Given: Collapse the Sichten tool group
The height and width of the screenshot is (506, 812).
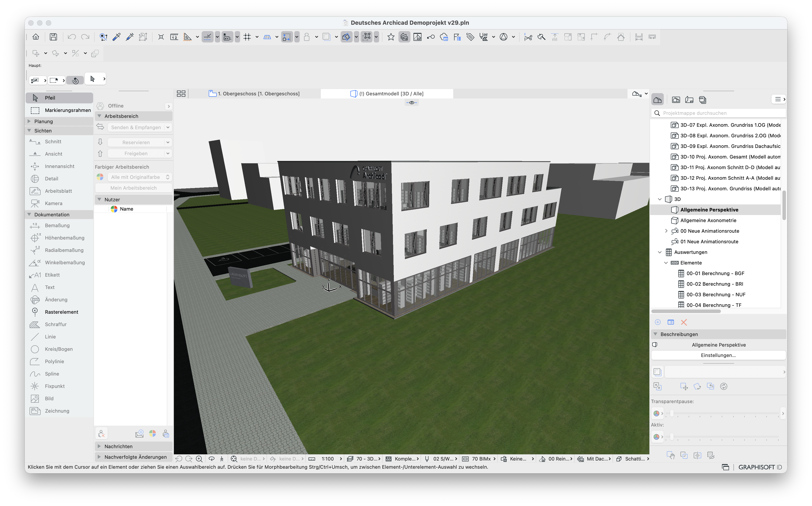Looking at the screenshot, I should click(x=29, y=131).
